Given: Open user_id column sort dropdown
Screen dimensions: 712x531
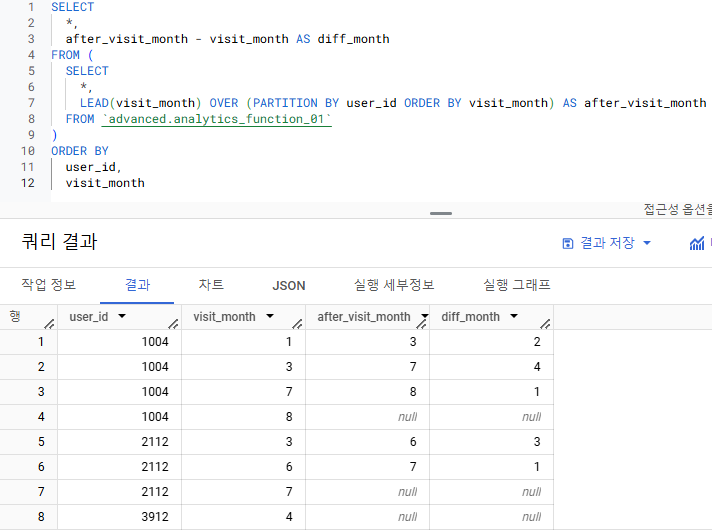Looking at the screenshot, I should click(122, 316).
